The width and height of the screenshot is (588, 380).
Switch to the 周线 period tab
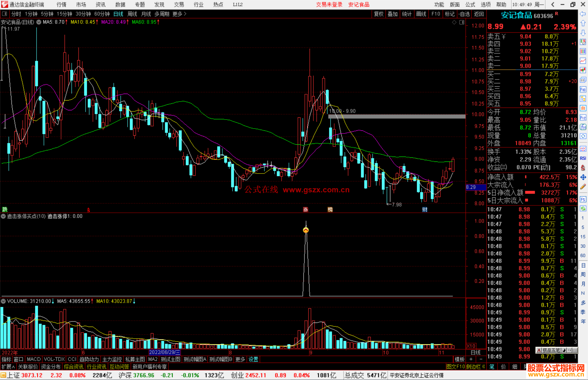click(132, 14)
